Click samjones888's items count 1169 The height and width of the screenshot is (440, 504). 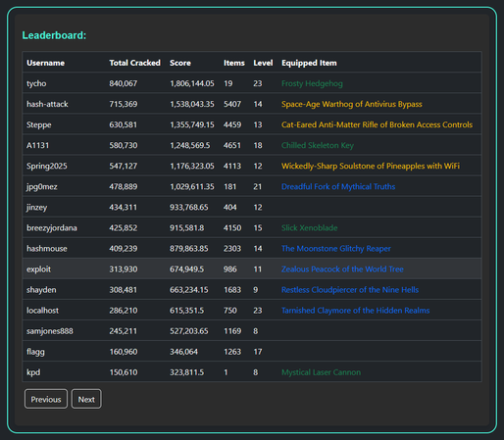(x=232, y=331)
